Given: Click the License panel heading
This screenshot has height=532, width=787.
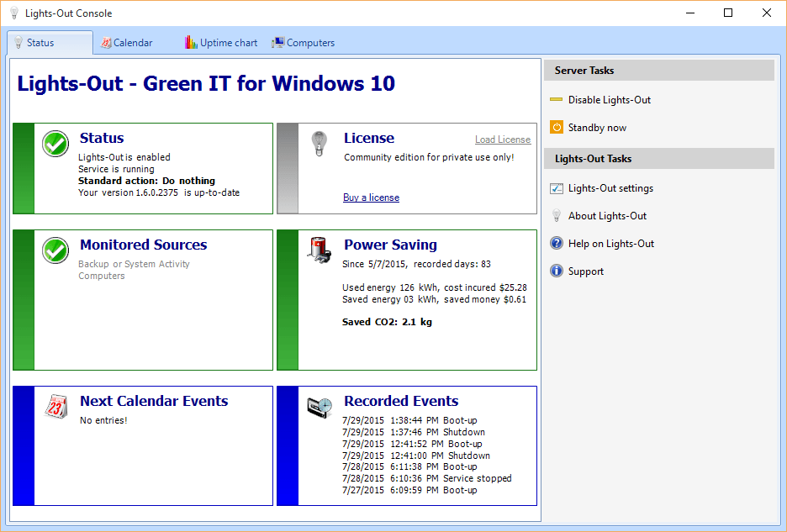Looking at the screenshot, I should 369,138.
